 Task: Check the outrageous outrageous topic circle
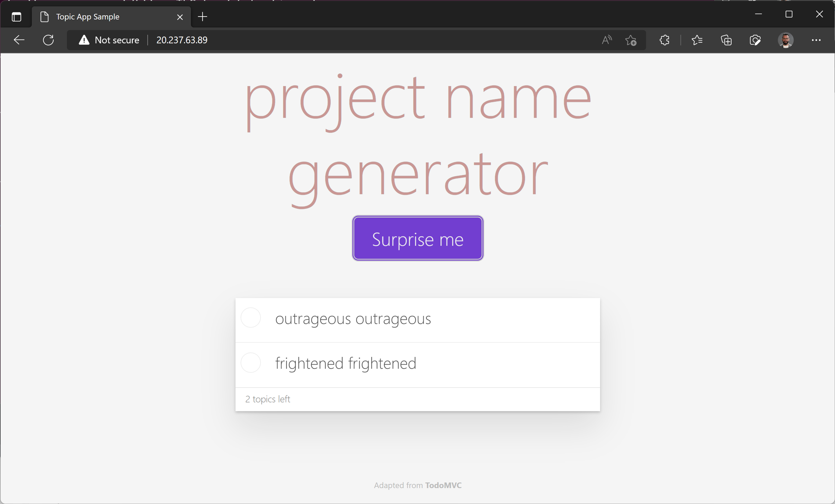250,318
